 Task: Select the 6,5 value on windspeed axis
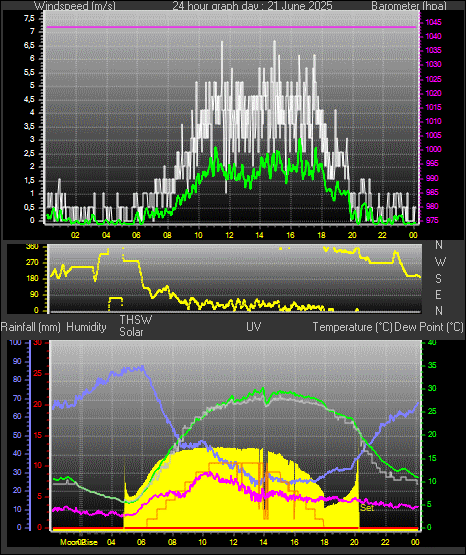click(29, 45)
